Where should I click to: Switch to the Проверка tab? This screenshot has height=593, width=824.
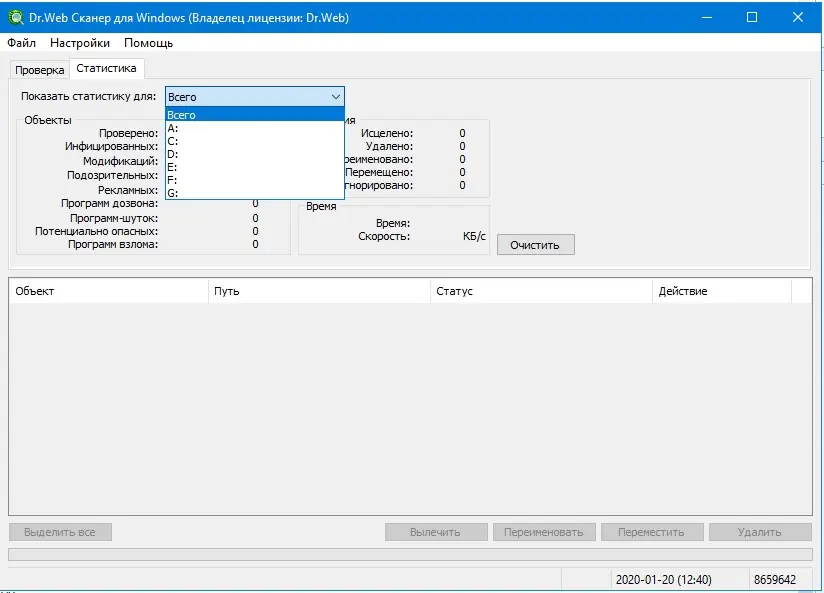click(39, 70)
